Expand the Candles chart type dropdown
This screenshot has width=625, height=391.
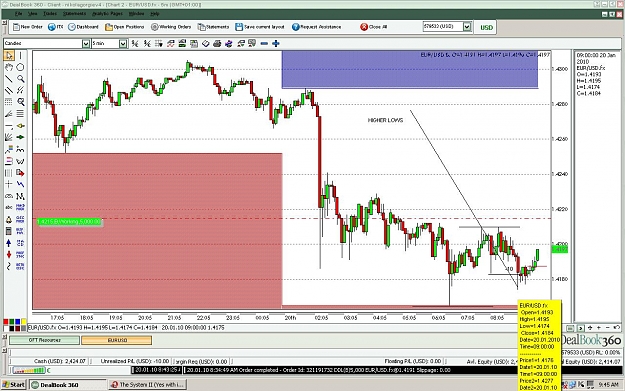[x=86, y=43]
